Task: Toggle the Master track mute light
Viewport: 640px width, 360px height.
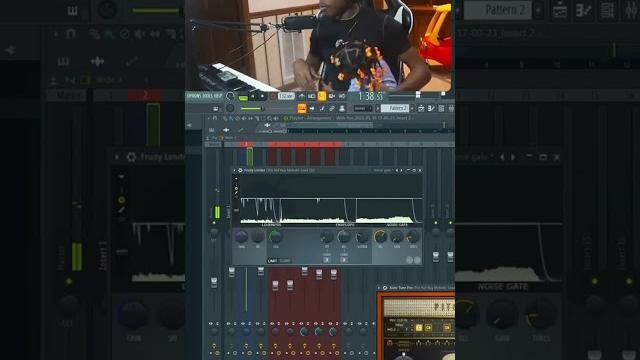Action: click(214, 223)
